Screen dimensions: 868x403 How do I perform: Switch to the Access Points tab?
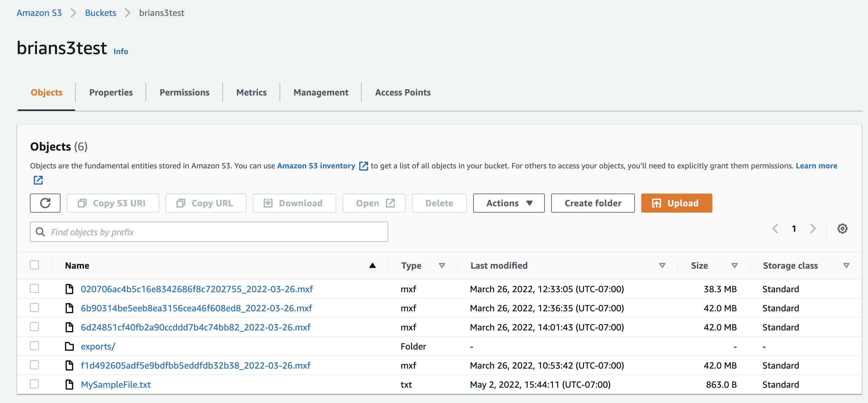(403, 92)
